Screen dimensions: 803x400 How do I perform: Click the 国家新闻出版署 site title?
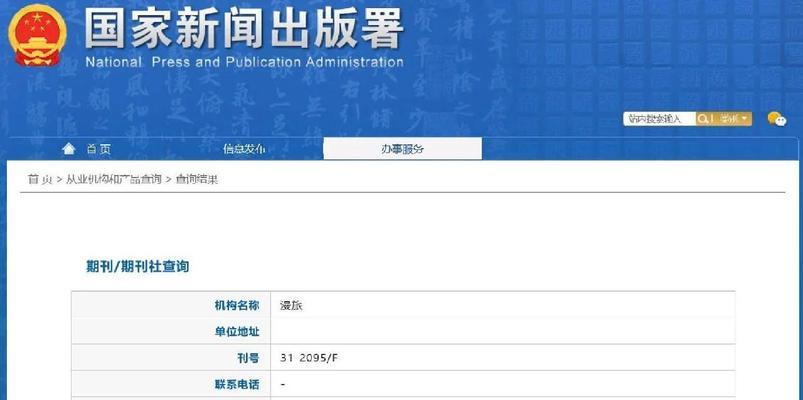245,29
